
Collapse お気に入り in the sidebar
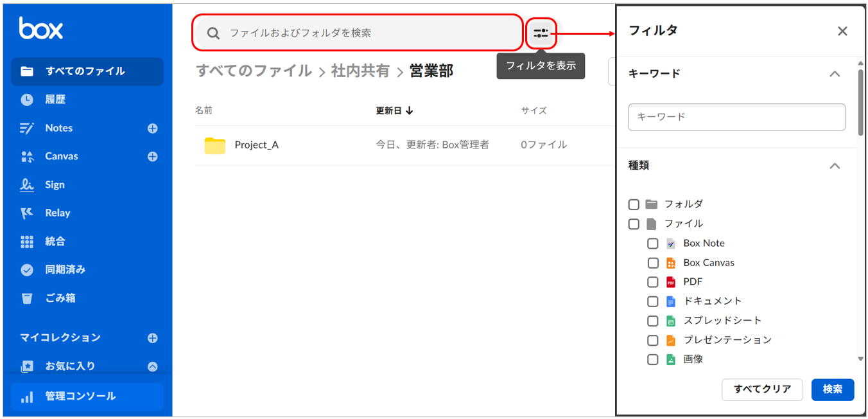(x=153, y=366)
